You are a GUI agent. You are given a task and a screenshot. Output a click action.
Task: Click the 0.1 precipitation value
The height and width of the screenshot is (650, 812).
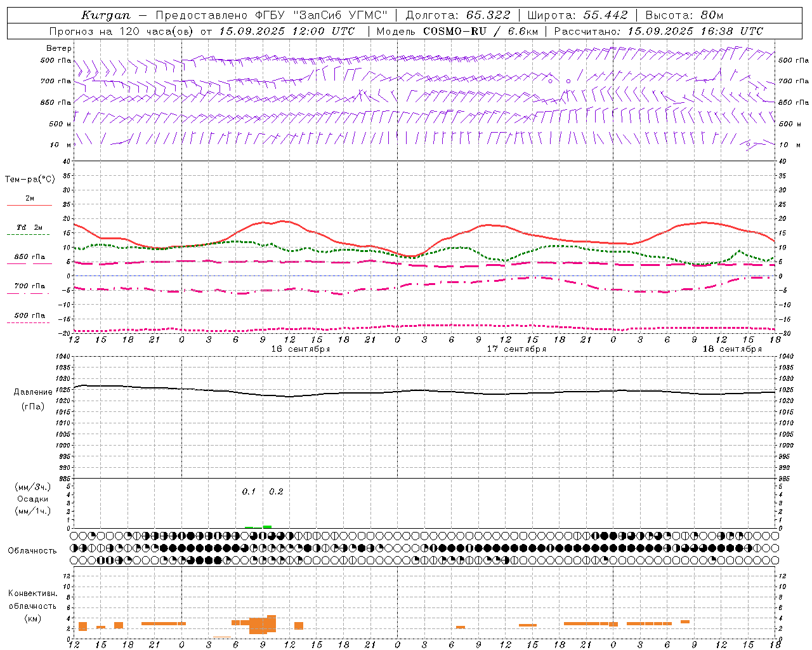[x=249, y=491]
